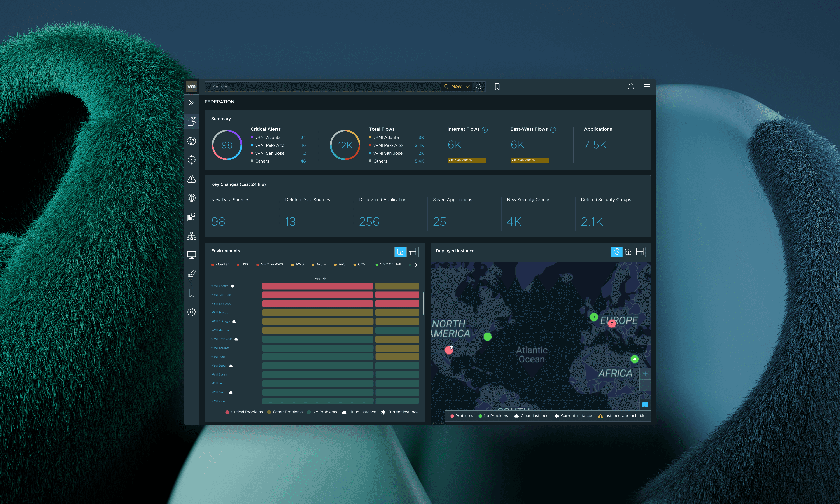840x504 pixels.
Task: Click the 12K total flows donut chart
Action: [345, 145]
